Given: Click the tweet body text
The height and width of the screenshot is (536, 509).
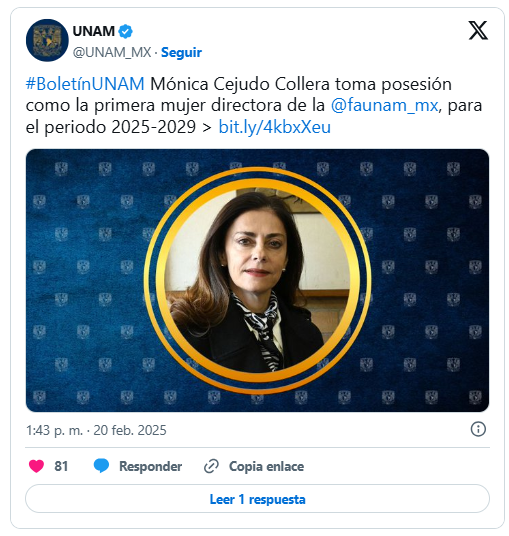Looking at the screenshot, I should tap(254, 106).
